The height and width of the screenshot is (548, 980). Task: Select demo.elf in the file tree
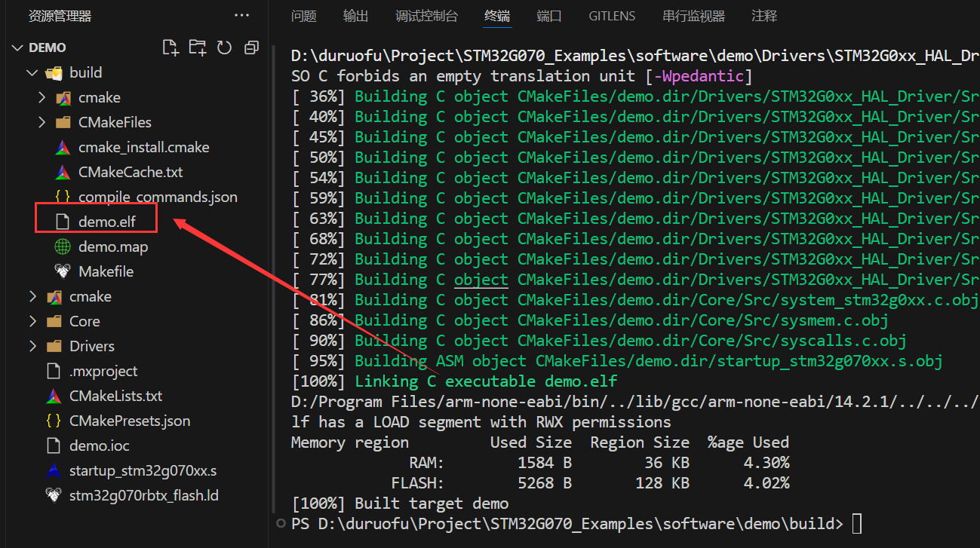coord(106,222)
